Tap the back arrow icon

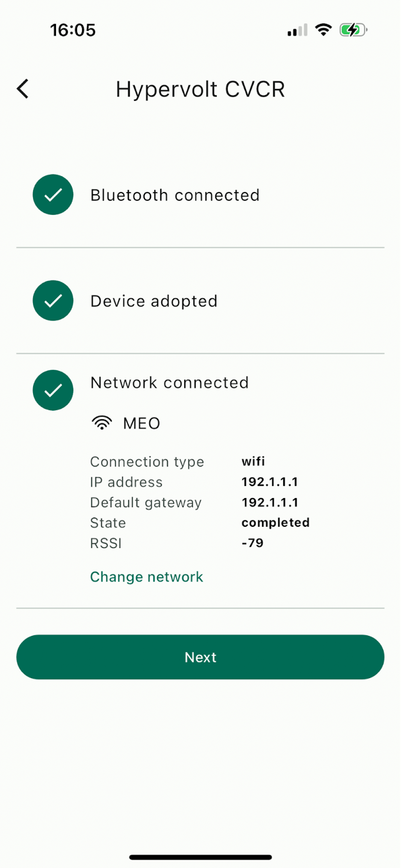pos(22,88)
